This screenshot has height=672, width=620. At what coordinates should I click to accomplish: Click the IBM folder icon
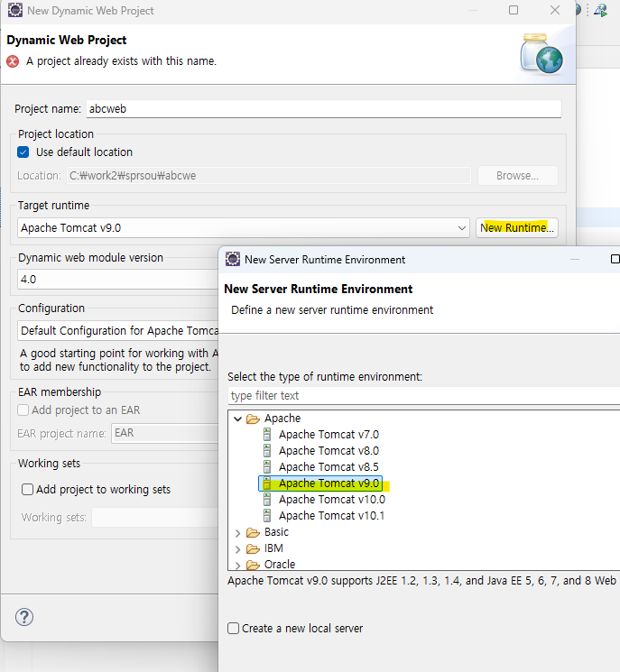click(x=253, y=549)
